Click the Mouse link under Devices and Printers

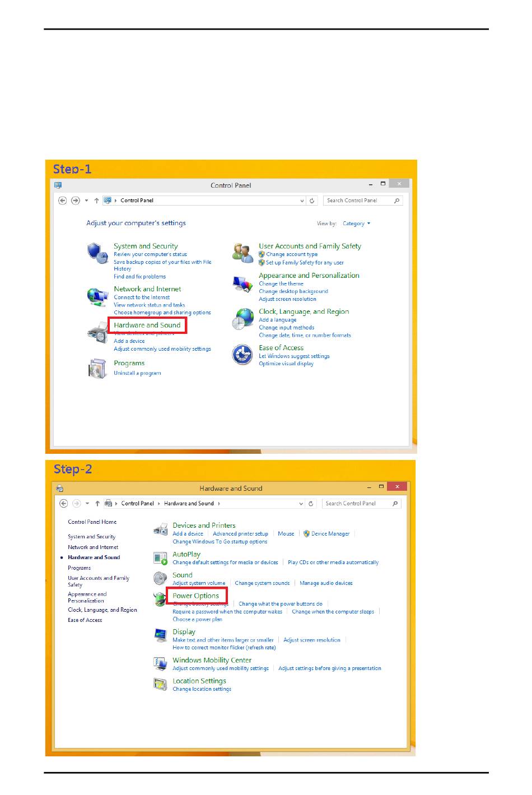click(x=286, y=534)
